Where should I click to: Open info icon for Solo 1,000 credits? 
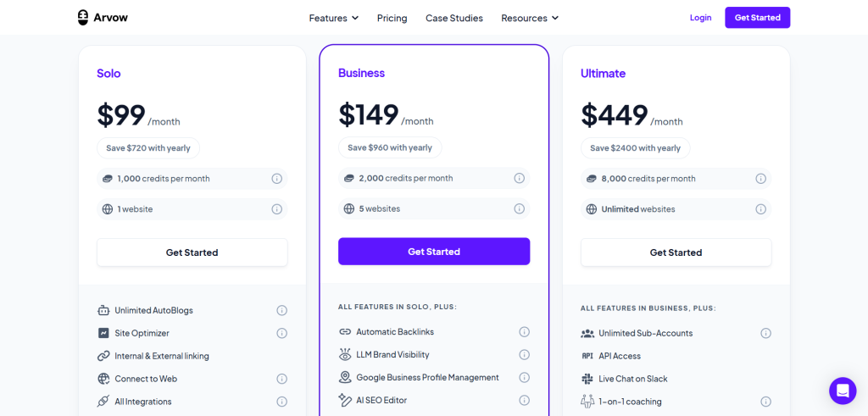coord(277,179)
